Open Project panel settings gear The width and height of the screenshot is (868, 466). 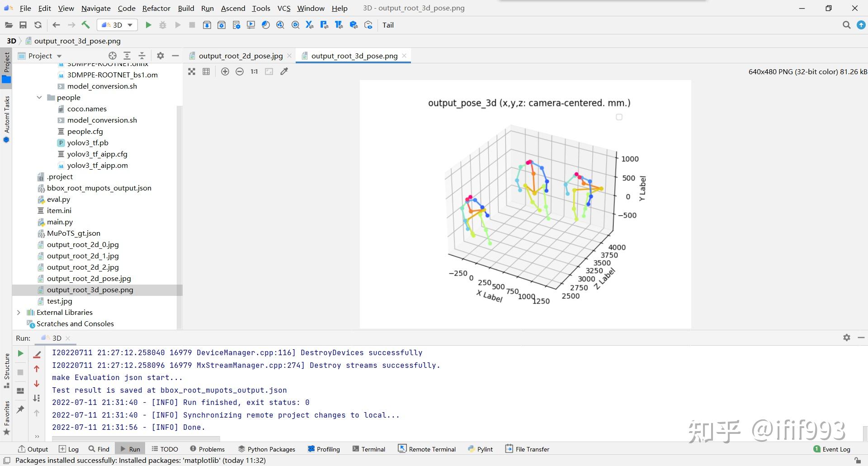click(x=160, y=56)
